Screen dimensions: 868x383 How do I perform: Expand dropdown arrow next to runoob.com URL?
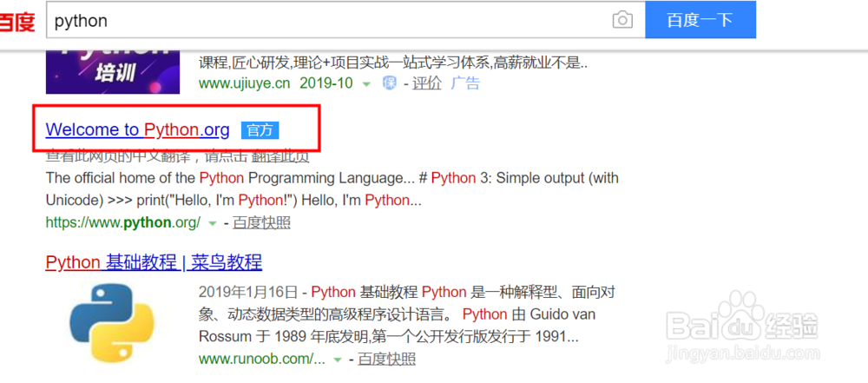point(337,360)
